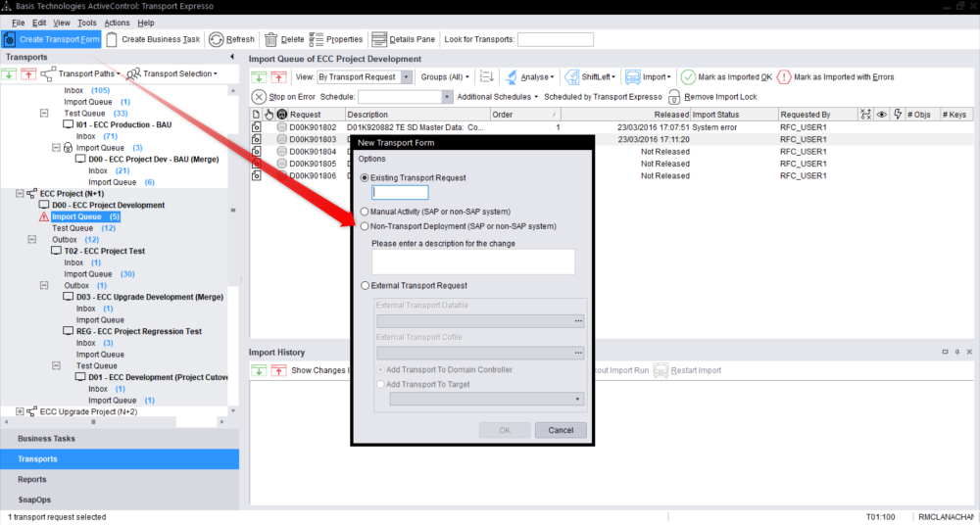Open the ShiftLeft menu
980x525 pixels.
click(x=589, y=76)
